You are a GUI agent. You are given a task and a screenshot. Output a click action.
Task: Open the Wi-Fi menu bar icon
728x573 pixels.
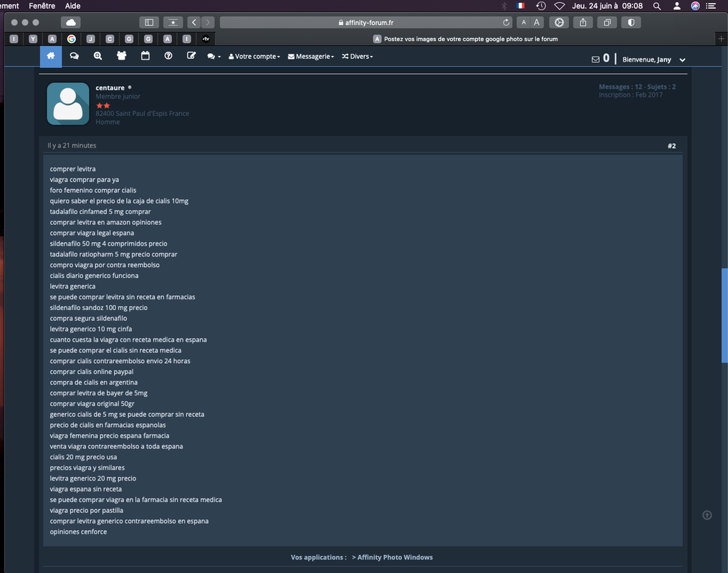pyautogui.click(x=560, y=6)
